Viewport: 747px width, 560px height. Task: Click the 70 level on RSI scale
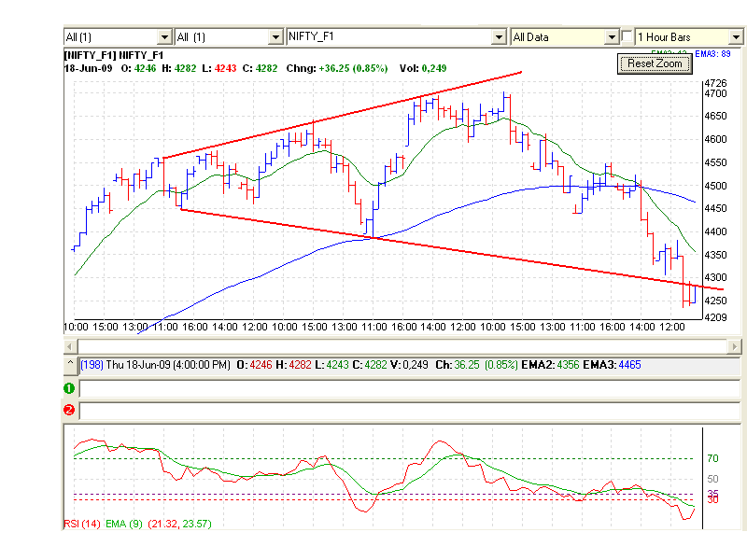(x=712, y=458)
